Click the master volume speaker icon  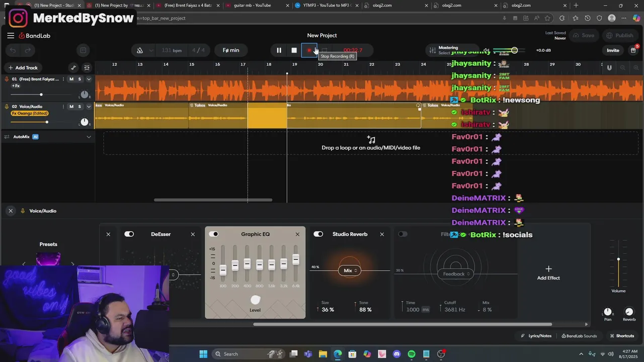pyautogui.click(x=486, y=50)
